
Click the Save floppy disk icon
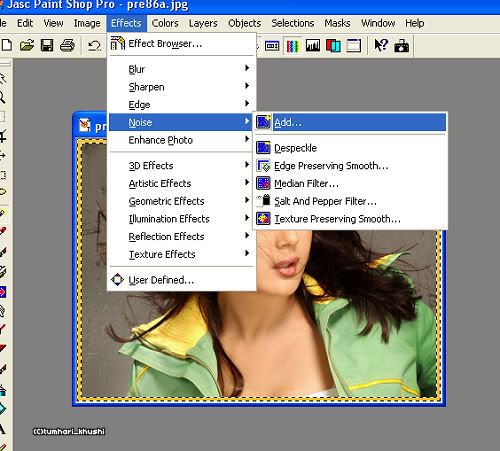47,45
